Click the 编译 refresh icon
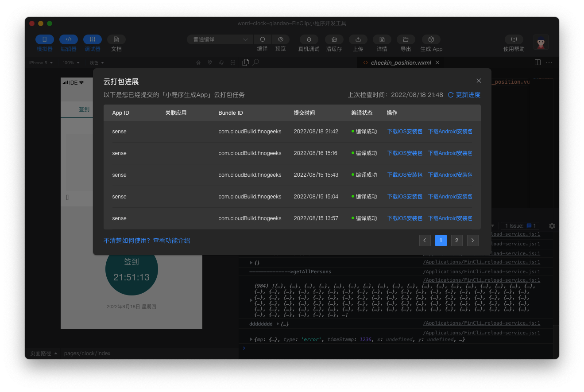This screenshot has height=392, width=584. [262, 39]
